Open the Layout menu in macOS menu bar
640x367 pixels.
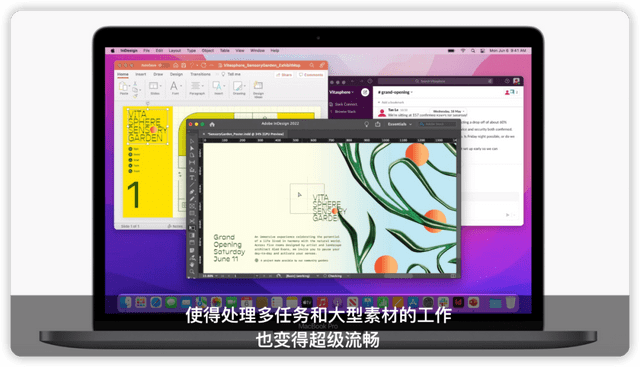point(175,51)
